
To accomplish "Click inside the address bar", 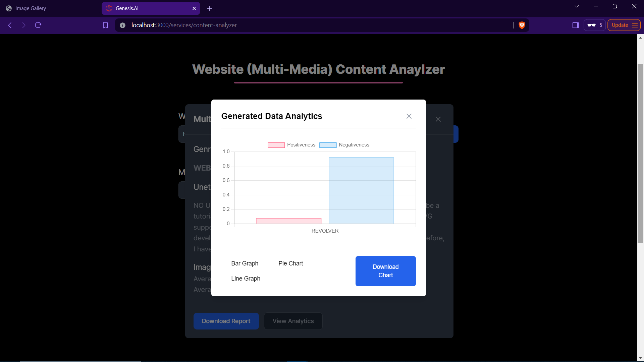I will pos(302,25).
